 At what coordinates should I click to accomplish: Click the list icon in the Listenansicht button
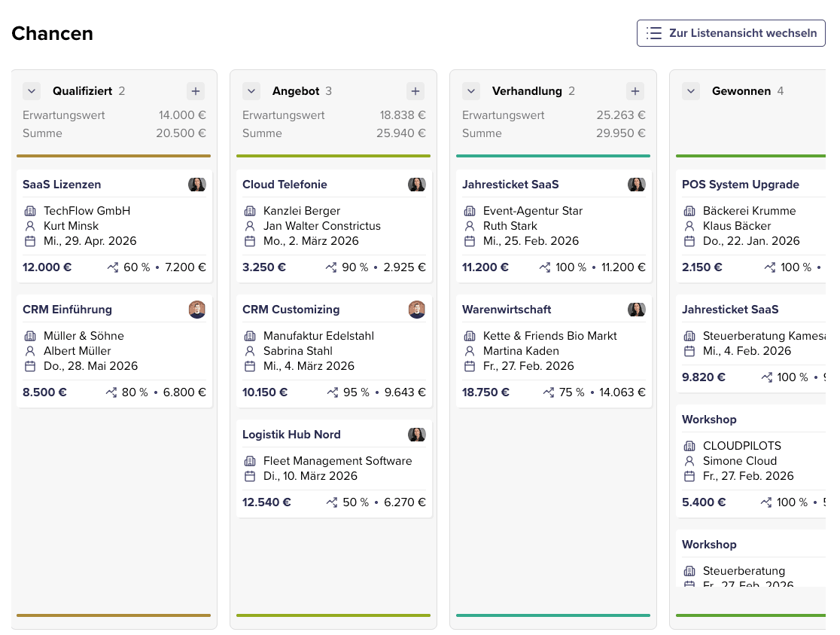click(x=654, y=33)
